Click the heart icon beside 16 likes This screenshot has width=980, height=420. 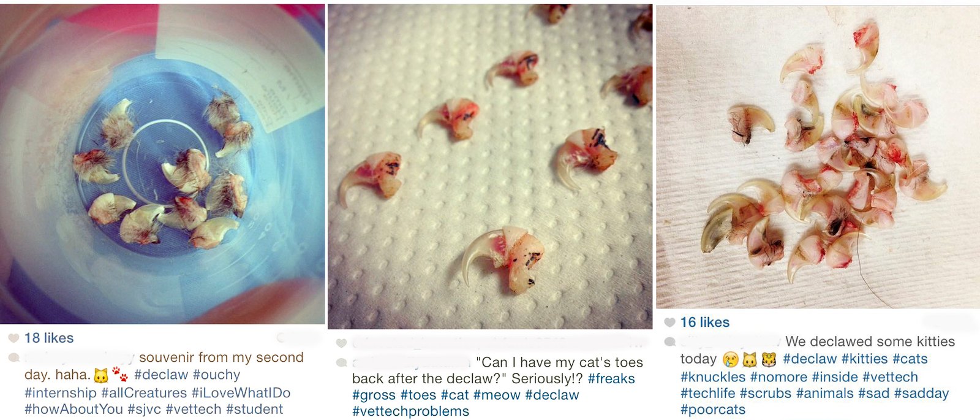tap(669, 323)
